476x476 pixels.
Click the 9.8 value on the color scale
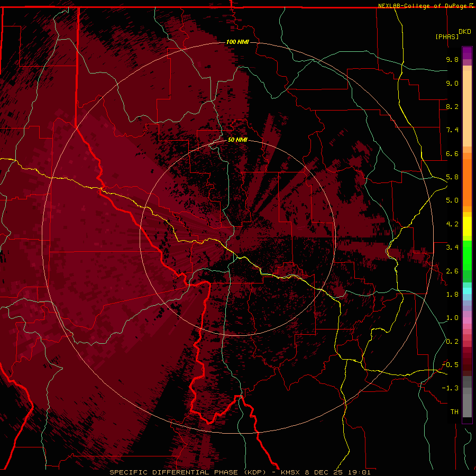[452, 59]
